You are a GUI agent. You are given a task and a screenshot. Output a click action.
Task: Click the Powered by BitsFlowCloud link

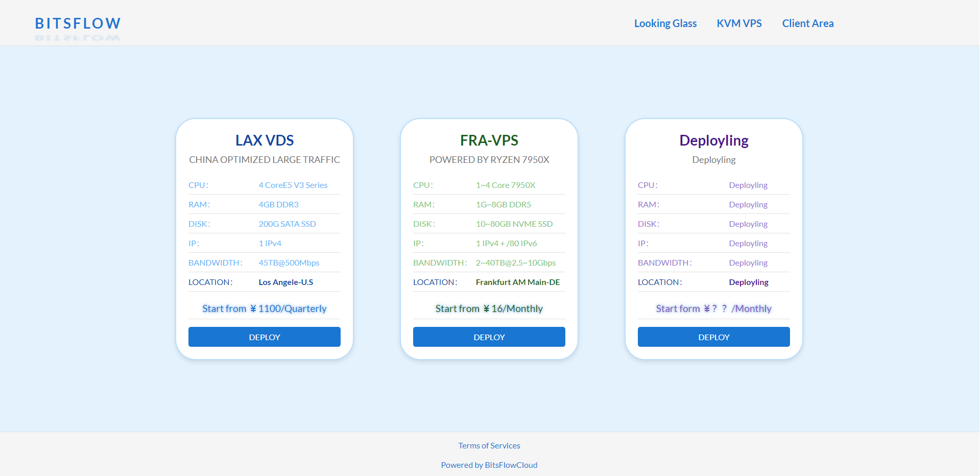[x=489, y=465]
